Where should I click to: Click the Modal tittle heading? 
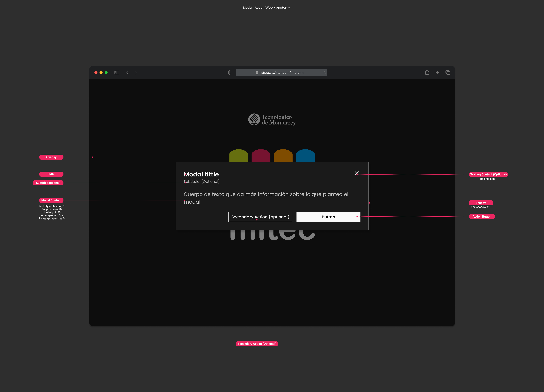tap(201, 174)
